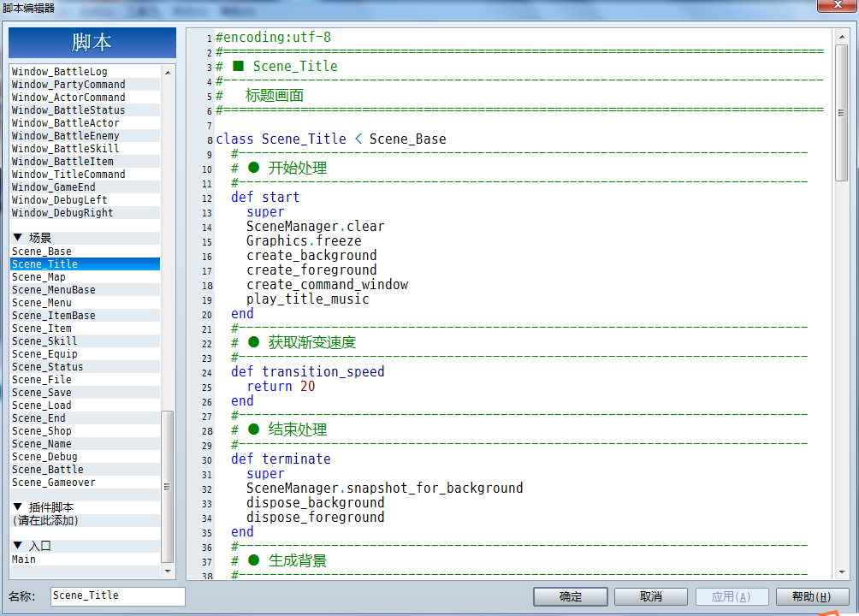Edit the 名称 input field
Image resolution: width=859 pixels, height=616 pixels.
pyautogui.click(x=118, y=595)
